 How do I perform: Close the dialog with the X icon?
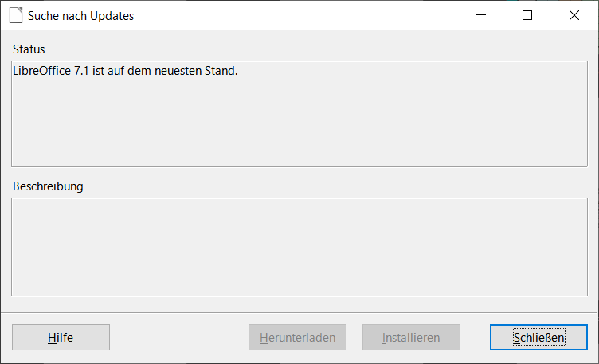pyautogui.click(x=574, y=15)
